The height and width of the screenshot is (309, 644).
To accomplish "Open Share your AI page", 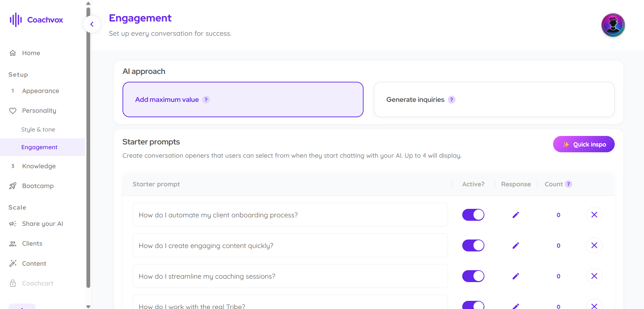I will pos(43,224).
